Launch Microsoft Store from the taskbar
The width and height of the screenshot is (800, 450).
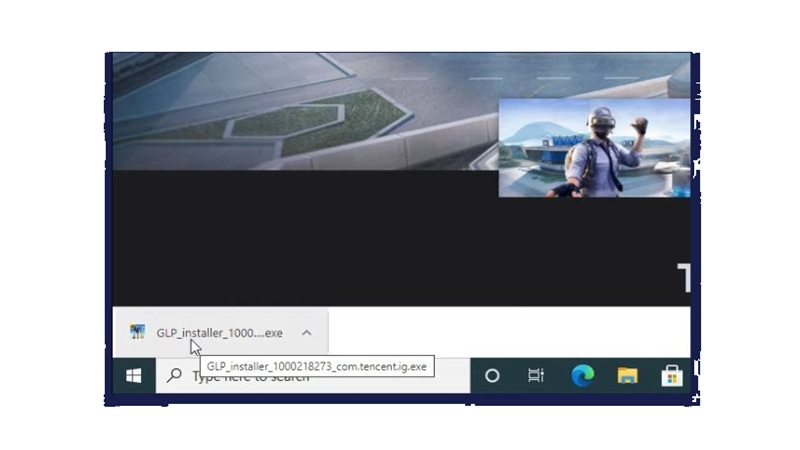click(x=671, y=376)
